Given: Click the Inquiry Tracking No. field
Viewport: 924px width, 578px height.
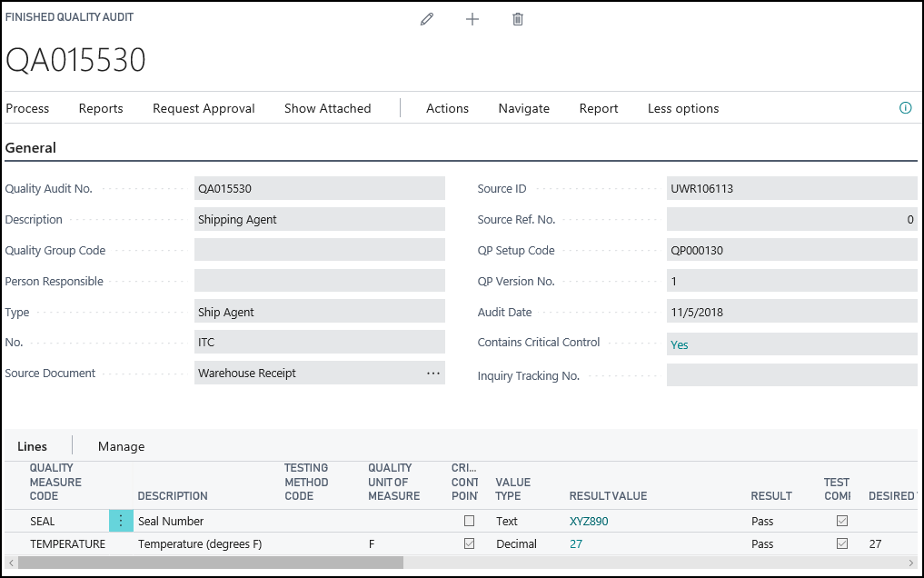Looking at the screenshot, I should pos(790,375).
